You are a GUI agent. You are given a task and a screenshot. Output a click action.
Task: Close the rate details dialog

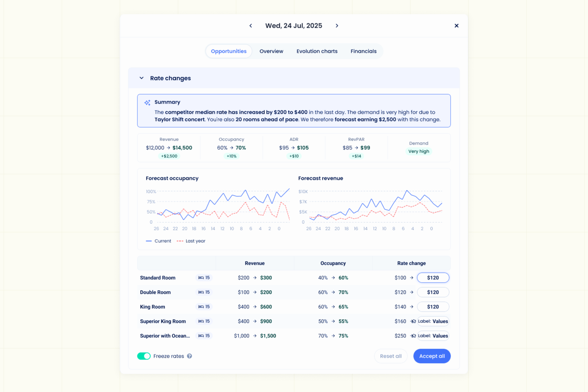click(456, 26)
